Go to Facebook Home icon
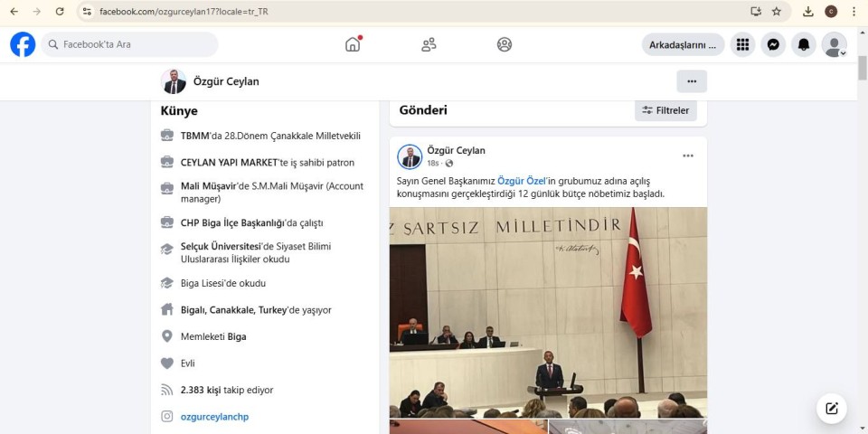The image size is (868, 434). pyautogui.click(x=353, y=44)
